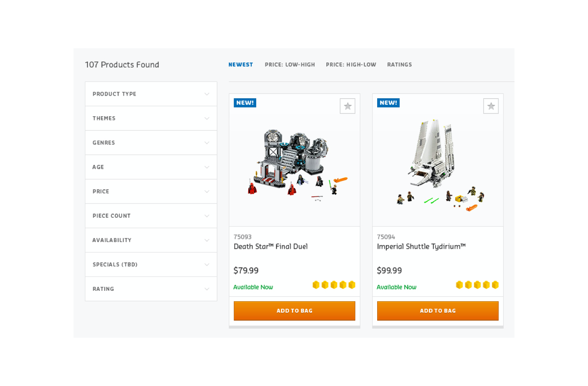
Task: Click the NEW! badge on Death Star set
Action: [x=245, y=103]
